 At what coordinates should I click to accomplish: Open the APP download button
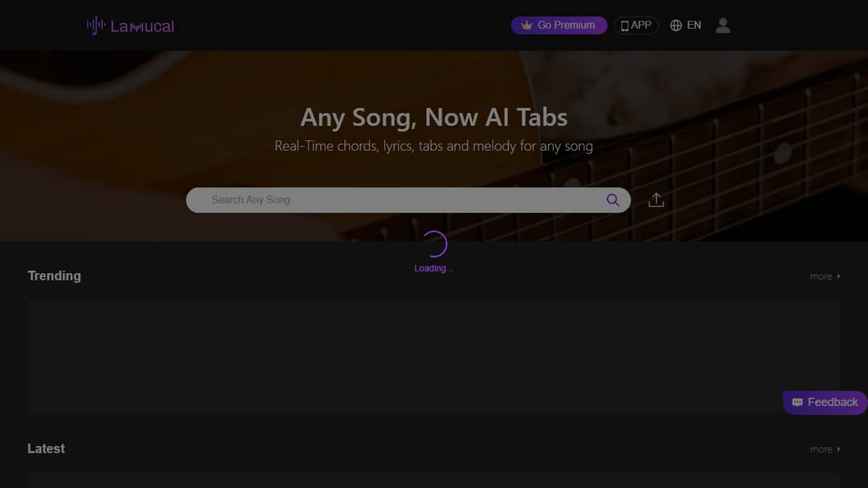(x=636, y=25)
